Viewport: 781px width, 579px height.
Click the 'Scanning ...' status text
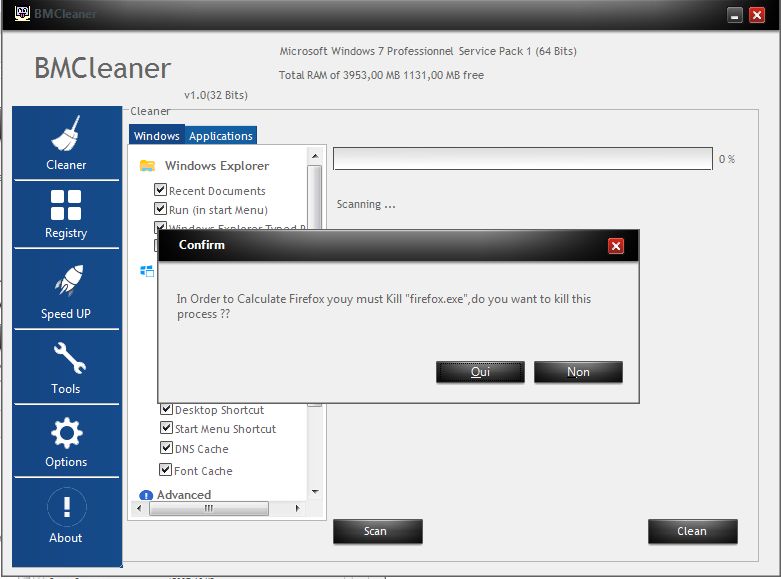[x=366, y=204]
